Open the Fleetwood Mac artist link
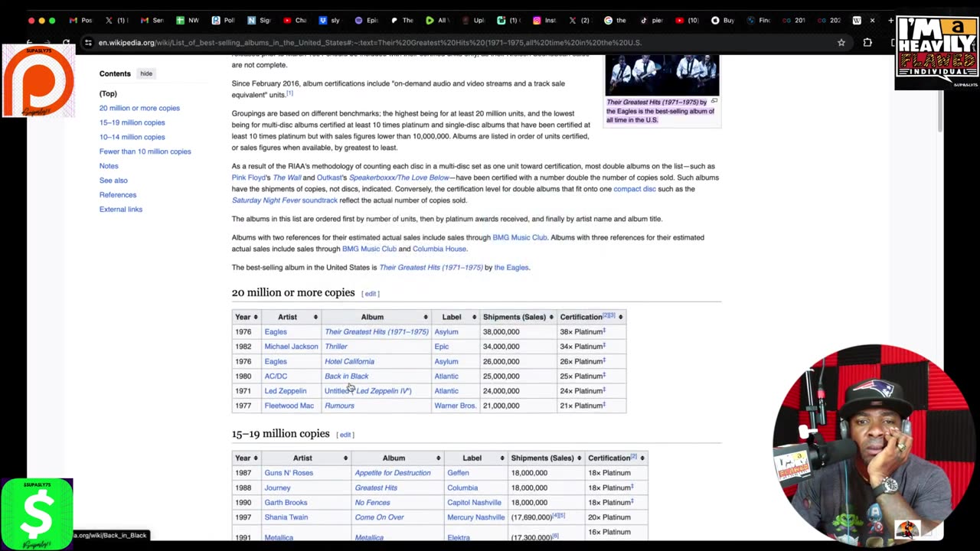The image size is (980, 551). [289, 406]
